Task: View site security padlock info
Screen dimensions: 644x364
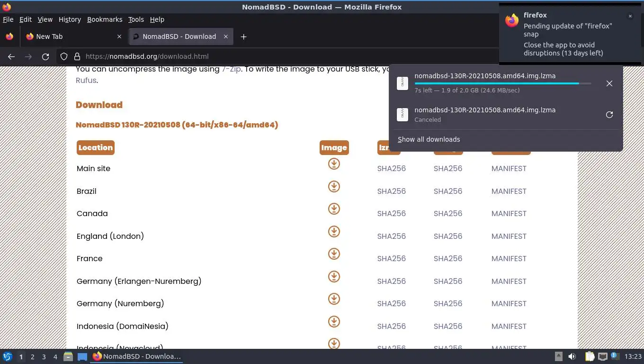Action: coord(77,56)
